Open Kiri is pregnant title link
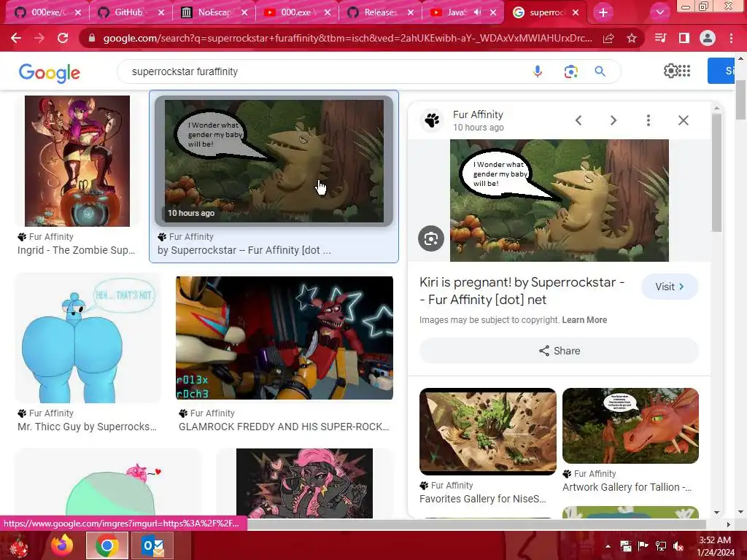The height and width of the screenshot is (560, 747). pyautogui.click(x=522, y=291)
